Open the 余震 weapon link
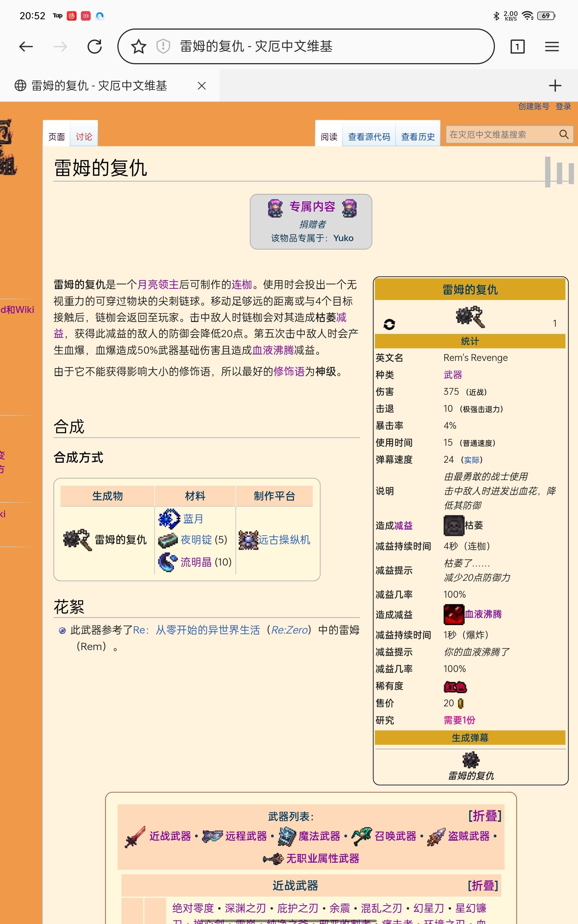The width and height of the screenshot is (578, 924). click(x=340, y=908)
